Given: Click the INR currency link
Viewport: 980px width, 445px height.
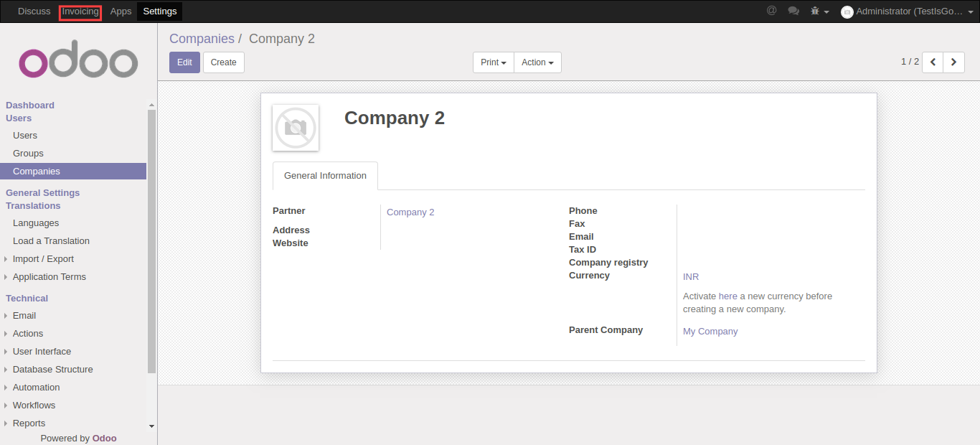Looking at the screenshot, I should (691, 277).
